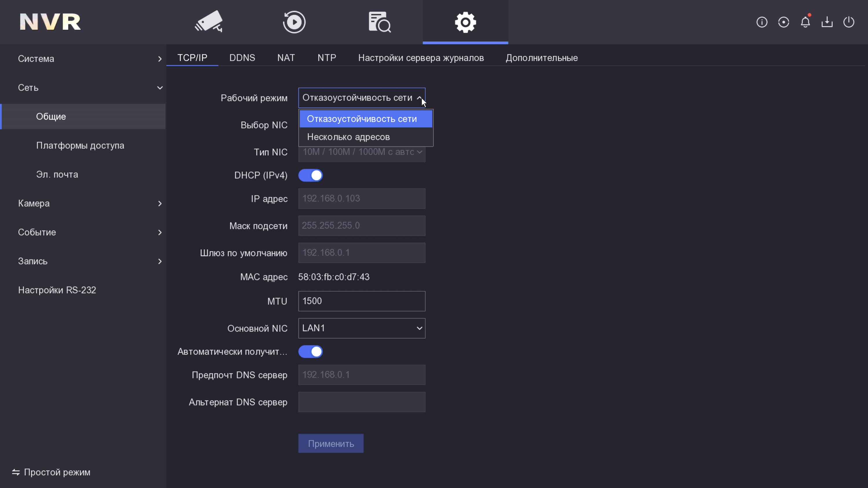Click the MTU input field
The image size is (868, 488).
click(362, 301)
